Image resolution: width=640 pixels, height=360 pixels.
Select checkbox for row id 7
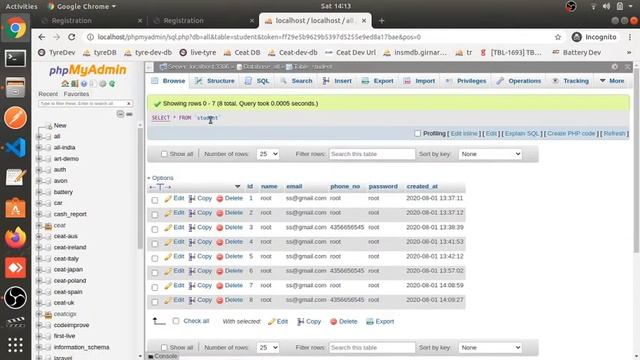point(155,287)
